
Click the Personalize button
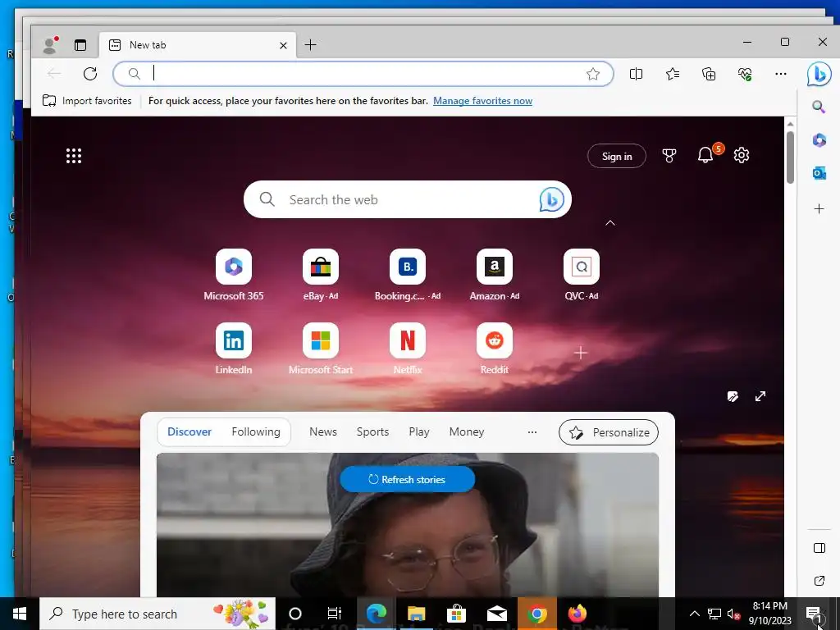[x=609, y=432]
